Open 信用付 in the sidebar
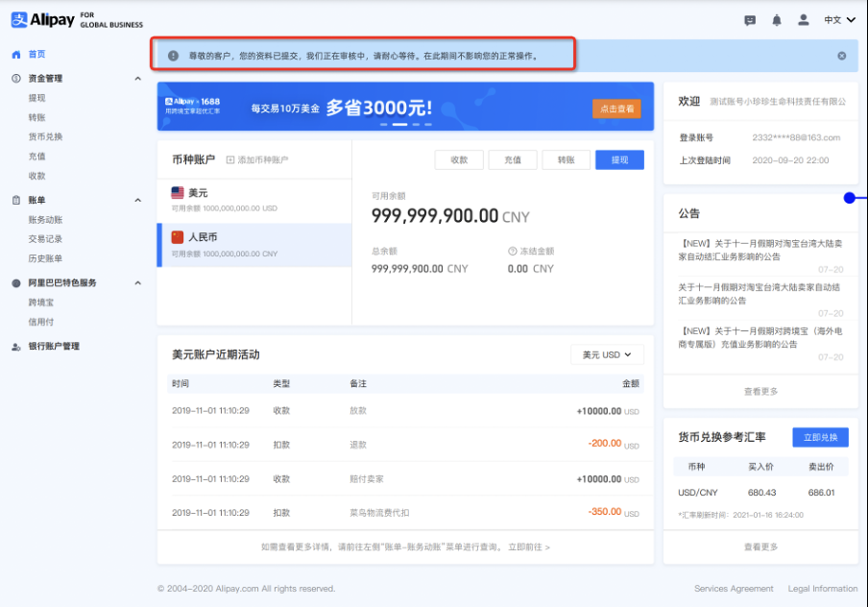Image resolution: width=868 pixels, height=607 pixels. 41,322
